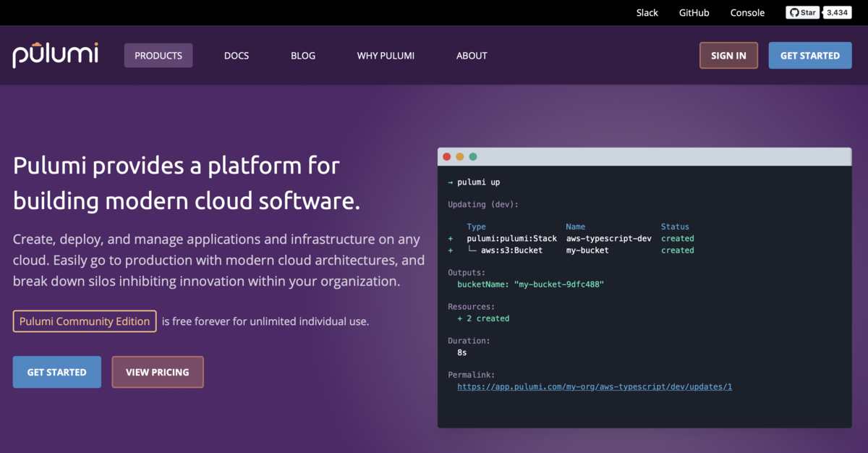Click 'Updating (dev):' in terminal
This screenshot has height=453, width=868.
point(483,205)
